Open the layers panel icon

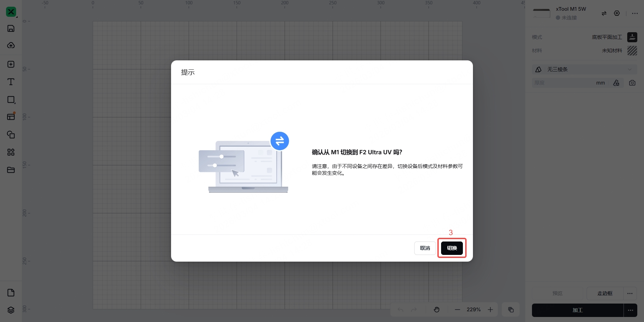(11, 310)
